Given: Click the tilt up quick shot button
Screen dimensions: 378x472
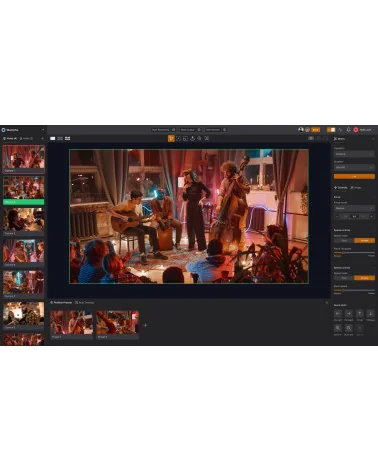Looking at the screenshot, I should (x=360, y=313).
